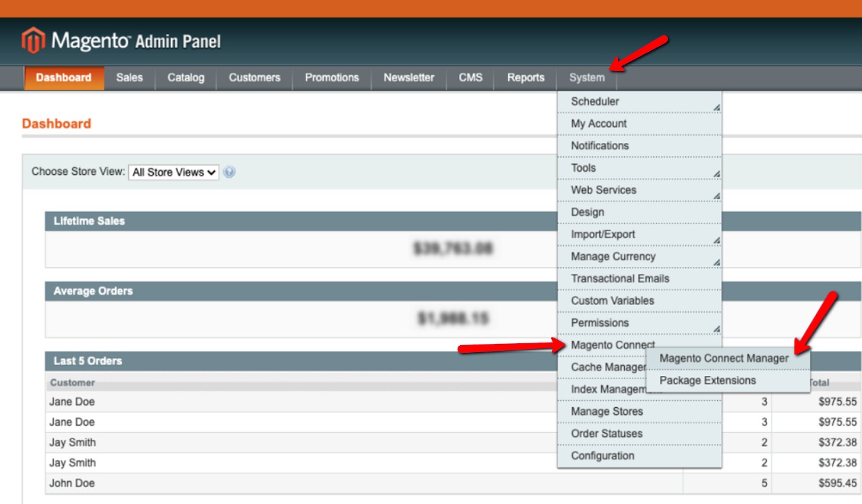Select Order Statuses menu item

(x=640, y=434)
